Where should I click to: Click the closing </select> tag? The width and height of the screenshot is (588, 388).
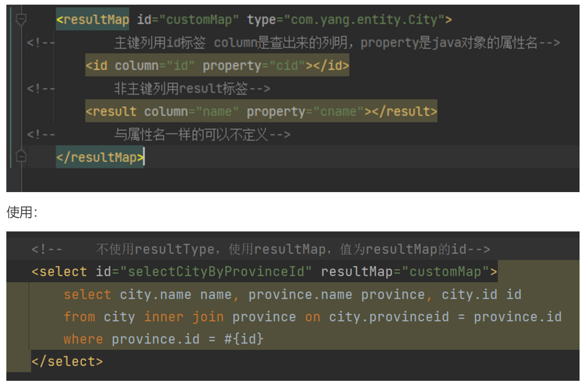[67, 362]
